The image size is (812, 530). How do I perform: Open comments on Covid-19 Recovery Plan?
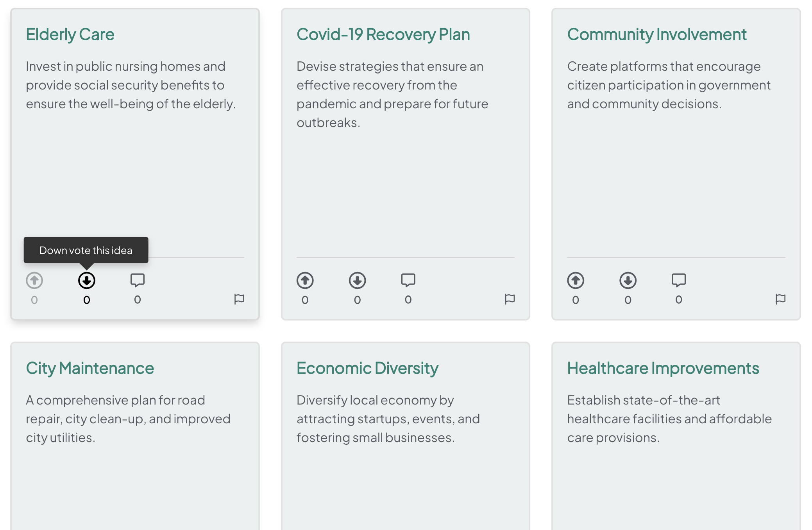(x=408, y=280)
